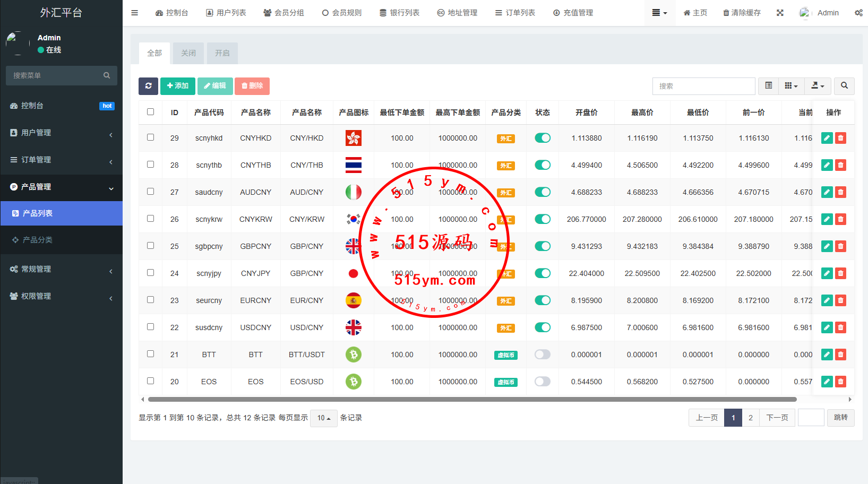Screen dimensions: 868x484
Task: Click red delete icon for BTT row
Action: (840, 355)
